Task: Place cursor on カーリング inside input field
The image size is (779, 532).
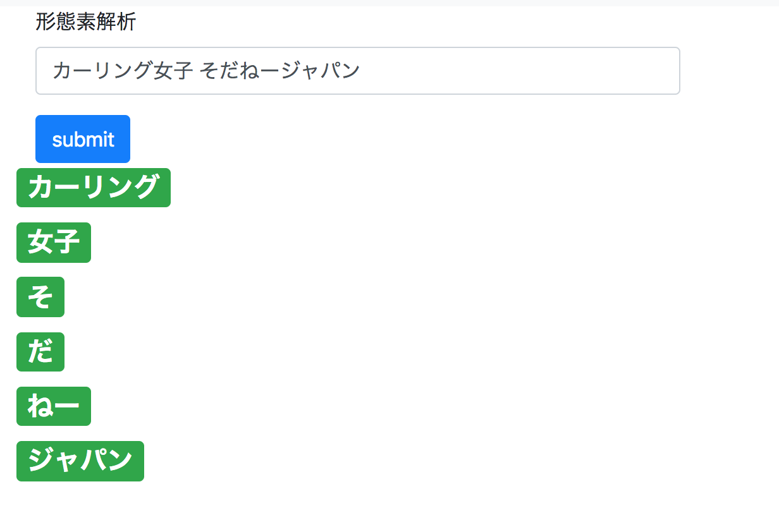Action: (102, 71)
